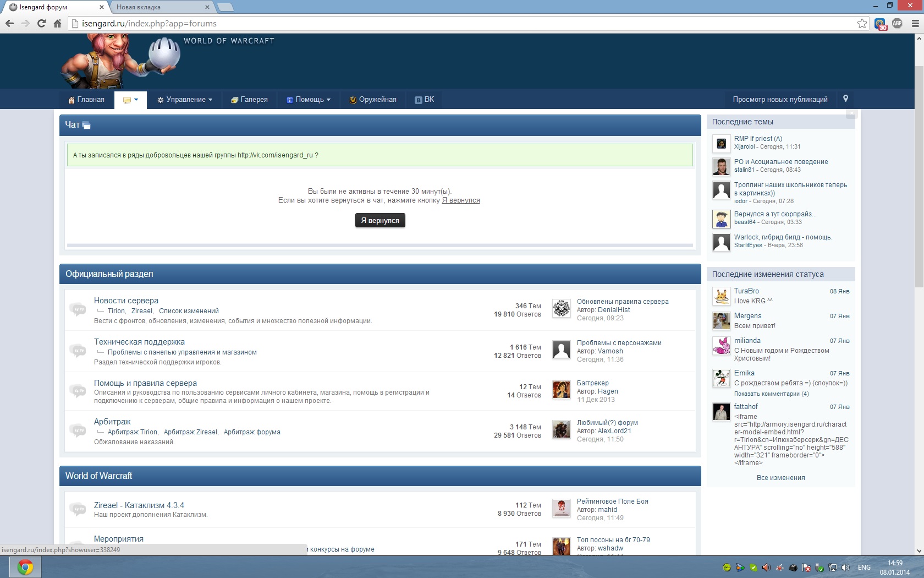The height and width of the screenshot is (578, 924).
Task: Open Помощь и правила сервера link
Action: (145, 383)
